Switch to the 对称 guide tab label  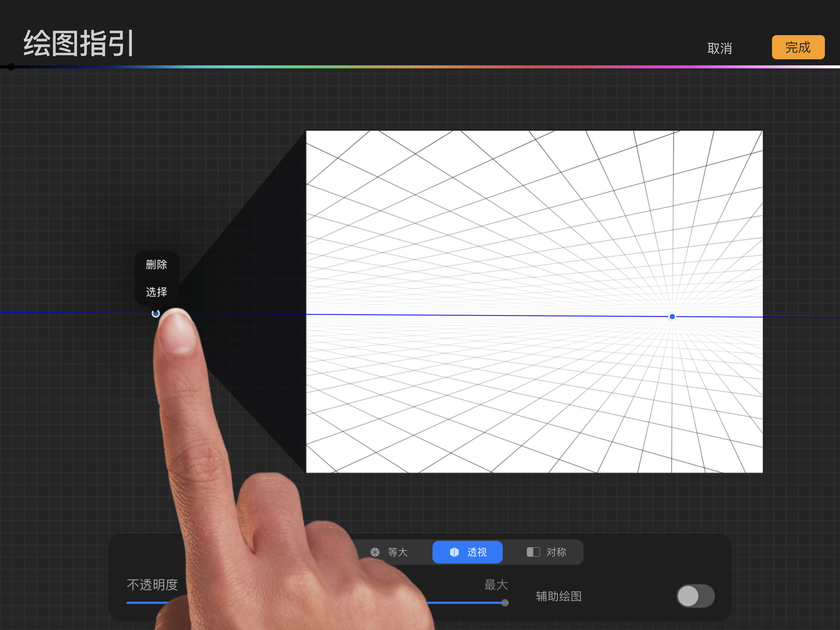point(556,552)
